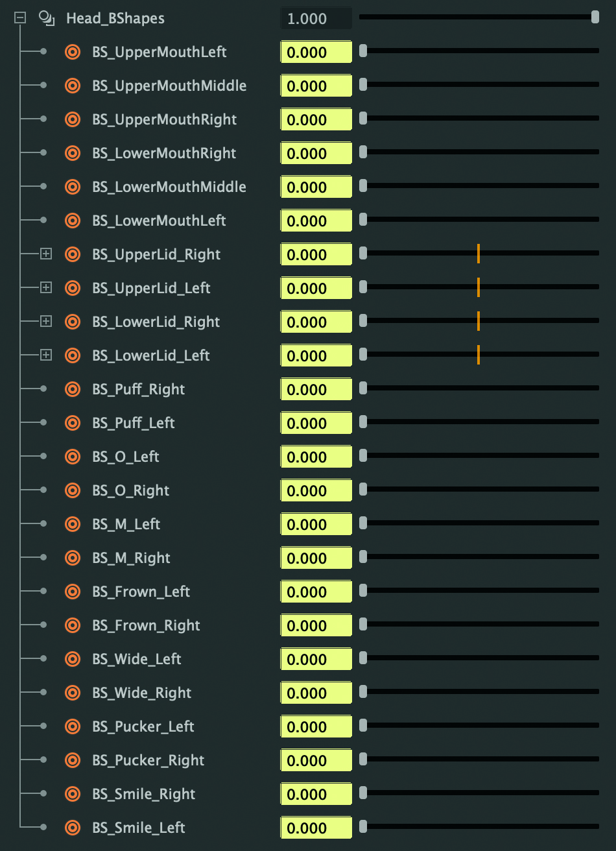Expand the BS_LowerLid_Left entry
616x851 pixels.
coord(45,355)
